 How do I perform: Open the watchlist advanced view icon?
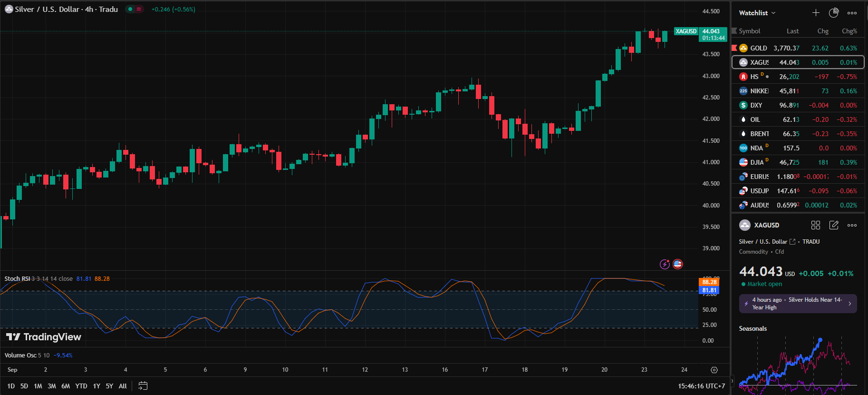click(x=834, y=13)
